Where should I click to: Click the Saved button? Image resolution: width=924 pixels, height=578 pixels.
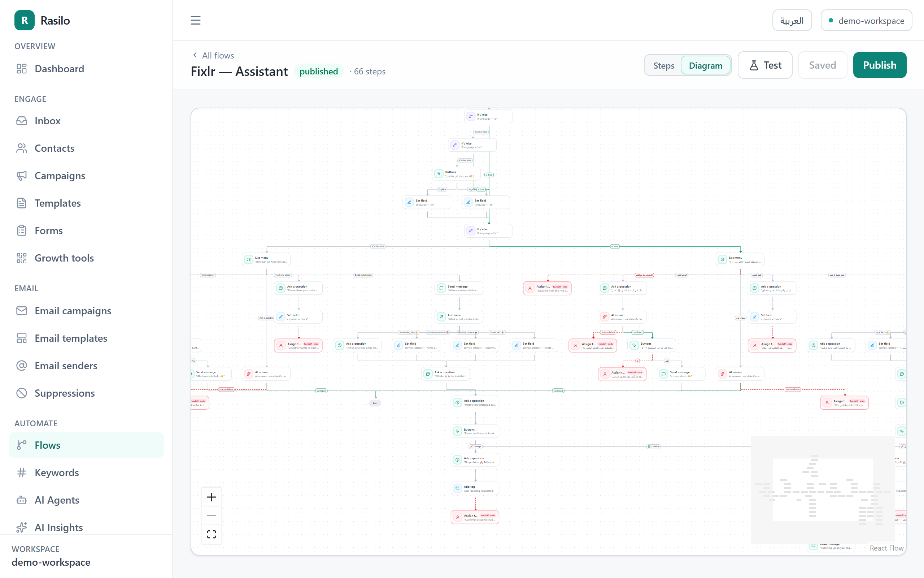click(823, 65)
